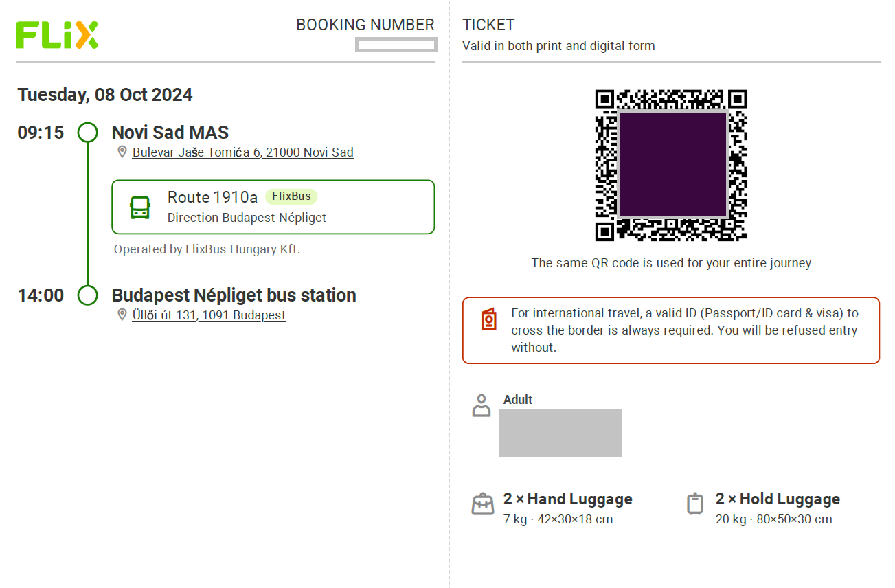Click the red passport ID icon
The image size is (895, 588).
489,320
